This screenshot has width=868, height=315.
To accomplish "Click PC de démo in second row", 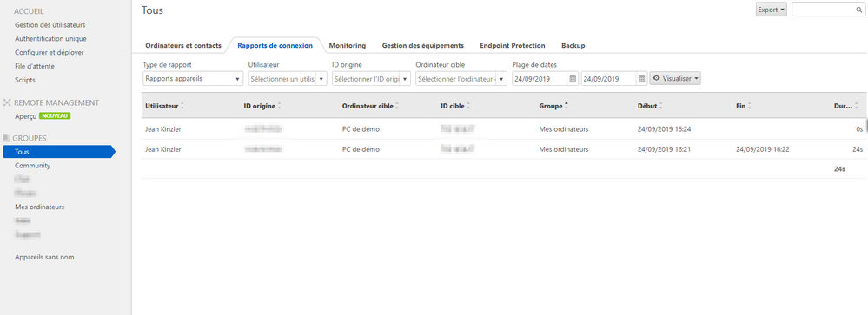I will [x=361, y=149].
